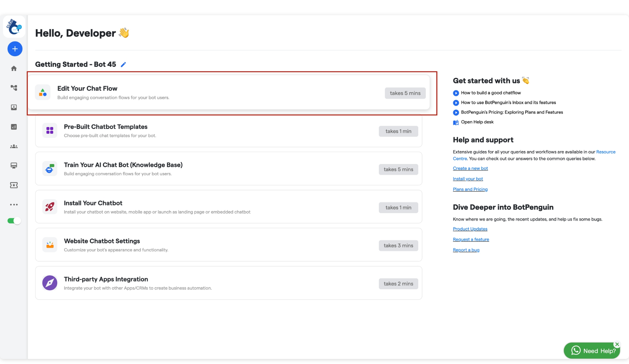629x364 pixels.
Task: Click the WhatsApp icon in help widget
Action: click(576, 351)
